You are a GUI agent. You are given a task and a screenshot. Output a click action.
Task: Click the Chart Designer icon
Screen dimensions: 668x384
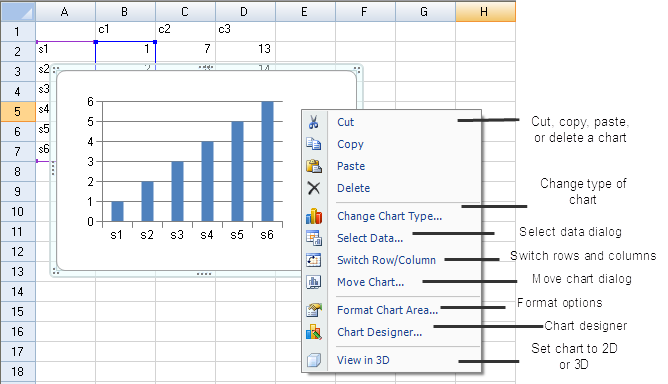click(314, 332)
